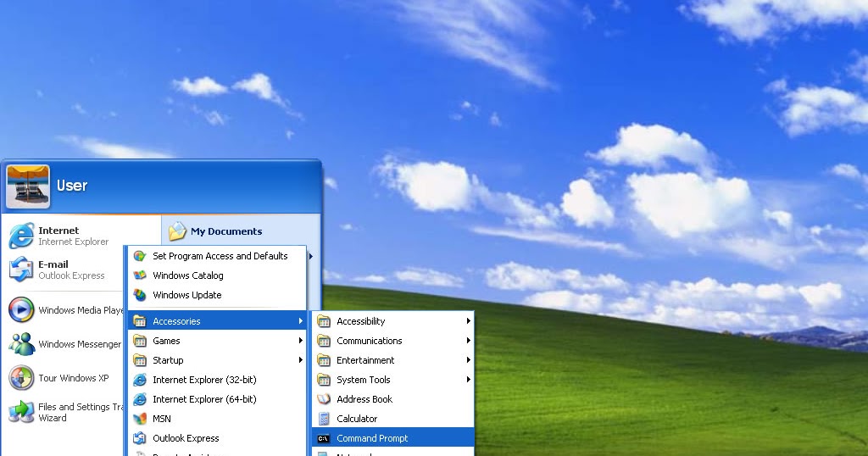The width and height of the screenshot is (868, 456).
Task: Expand the System Tools submenu arrow
Action: coord(468,380)
